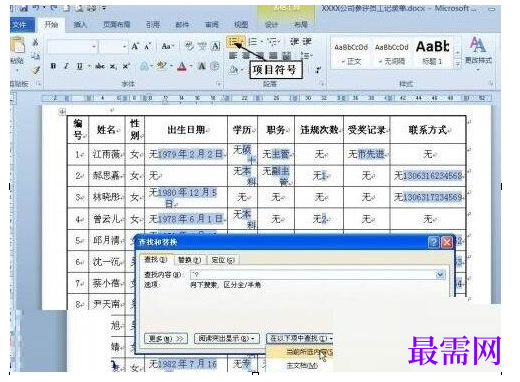This screenshot has height=382, width=520.
Task: Open the File tab
Action: click(22, 25)
